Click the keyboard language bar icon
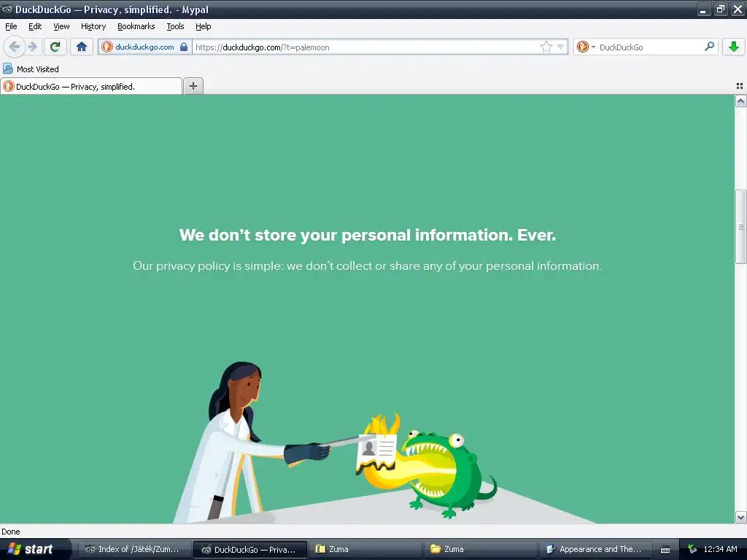Screen dimensions: 747x560 point(665,550)
